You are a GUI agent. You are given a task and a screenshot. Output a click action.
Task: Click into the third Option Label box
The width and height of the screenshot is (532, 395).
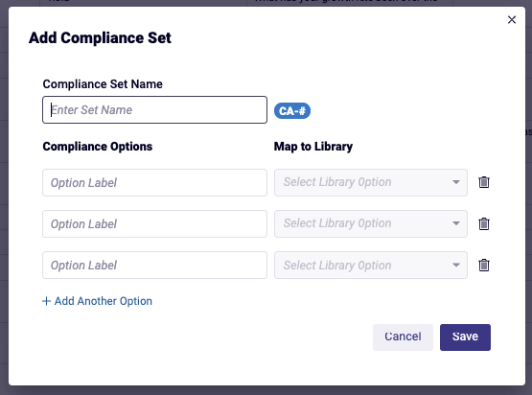154,265
